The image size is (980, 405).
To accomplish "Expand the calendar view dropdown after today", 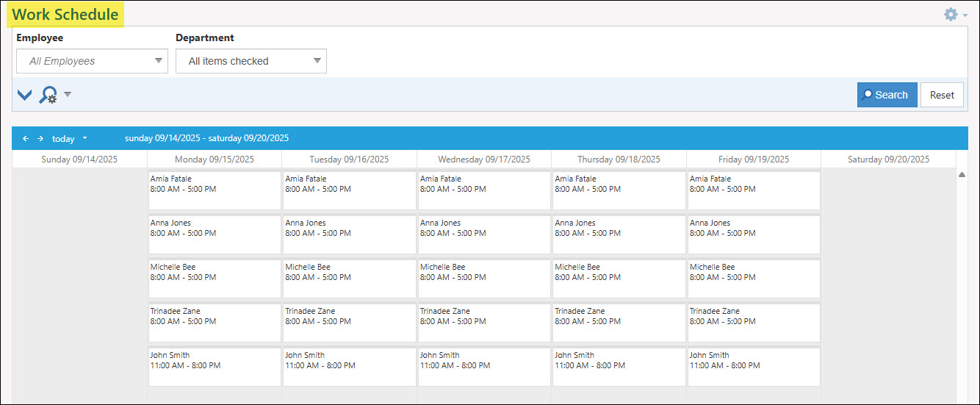I will coord(84,138).
